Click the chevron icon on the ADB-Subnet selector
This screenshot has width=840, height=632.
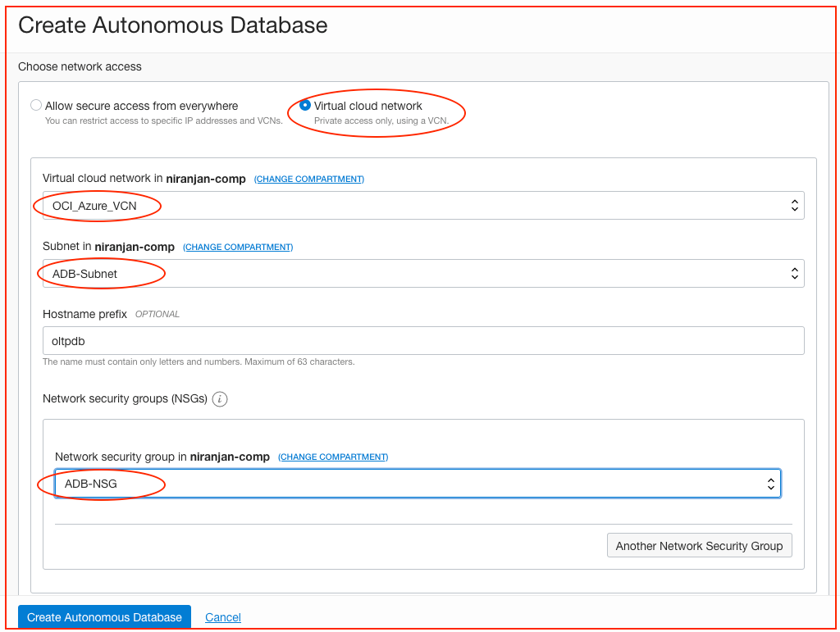point(794,273)
